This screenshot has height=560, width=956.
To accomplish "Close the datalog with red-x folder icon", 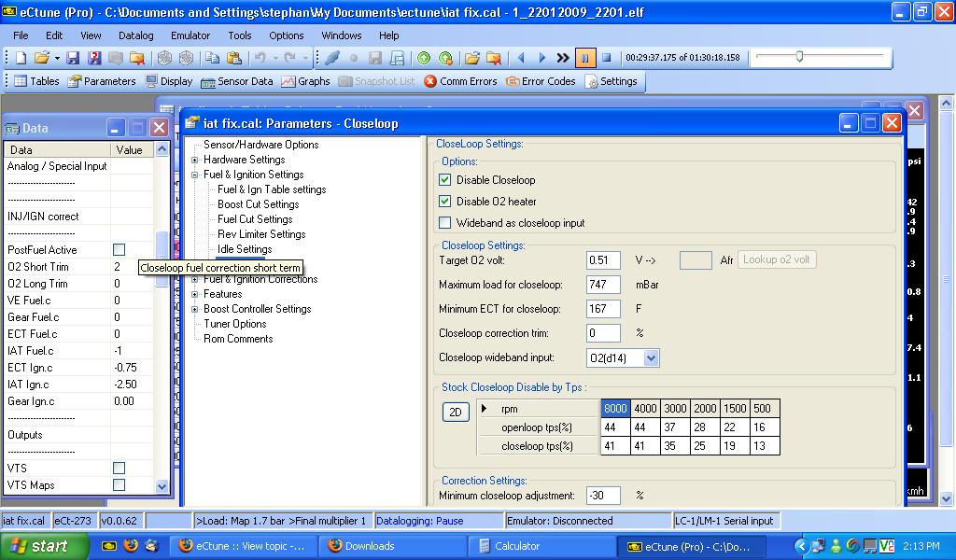I will [x=494, y=58].
